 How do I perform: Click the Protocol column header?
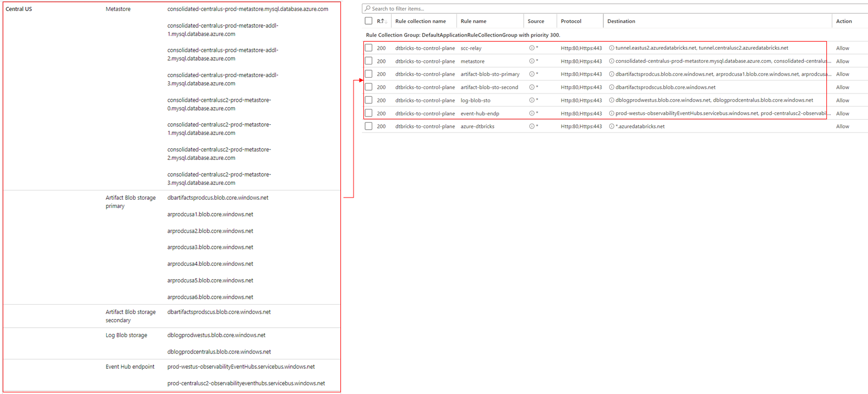[571, 21]
